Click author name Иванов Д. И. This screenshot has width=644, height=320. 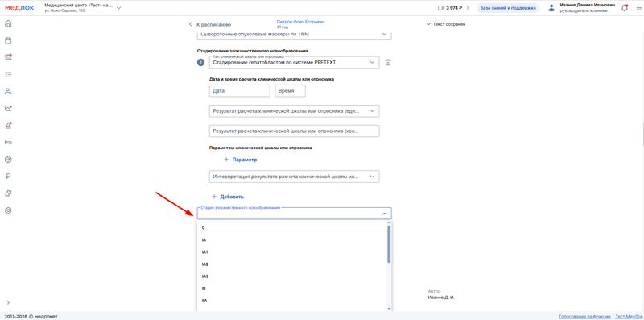[441, 297]
